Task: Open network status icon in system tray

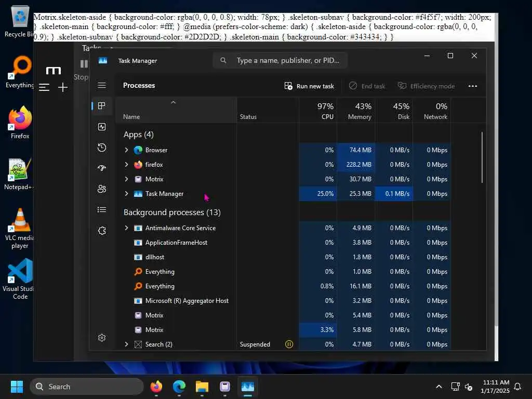Action: click(x=455, y=387)
